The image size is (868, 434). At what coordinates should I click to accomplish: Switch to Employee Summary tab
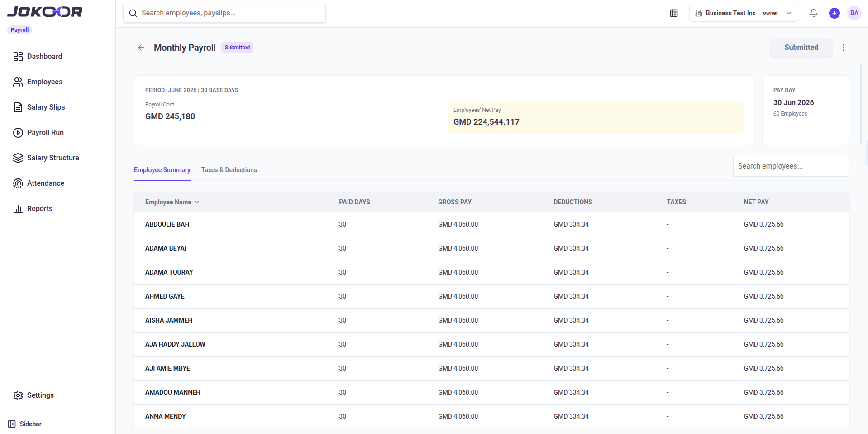point(162,170)
